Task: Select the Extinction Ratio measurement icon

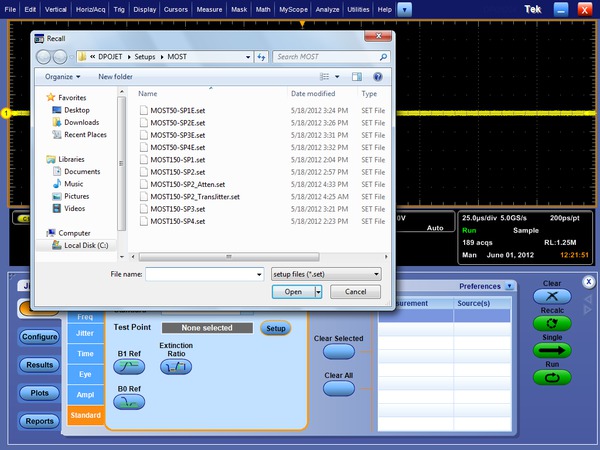Action: 176,368
